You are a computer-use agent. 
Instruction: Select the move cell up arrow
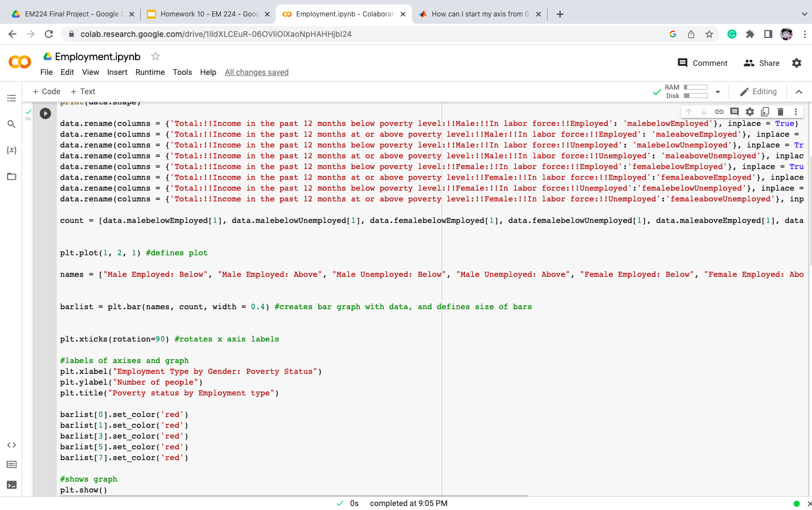(x=688, y=111)
